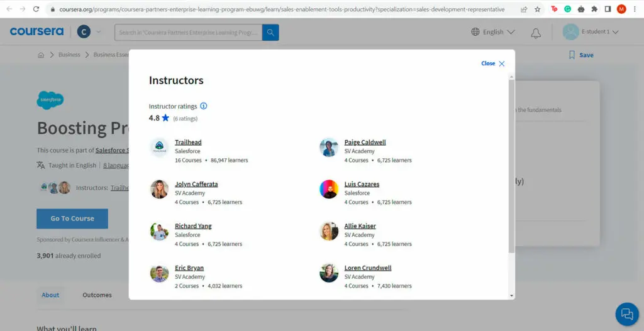Click the '16 Courses' text under Trailhead
The image size is (644, 331).
(188, 160)
